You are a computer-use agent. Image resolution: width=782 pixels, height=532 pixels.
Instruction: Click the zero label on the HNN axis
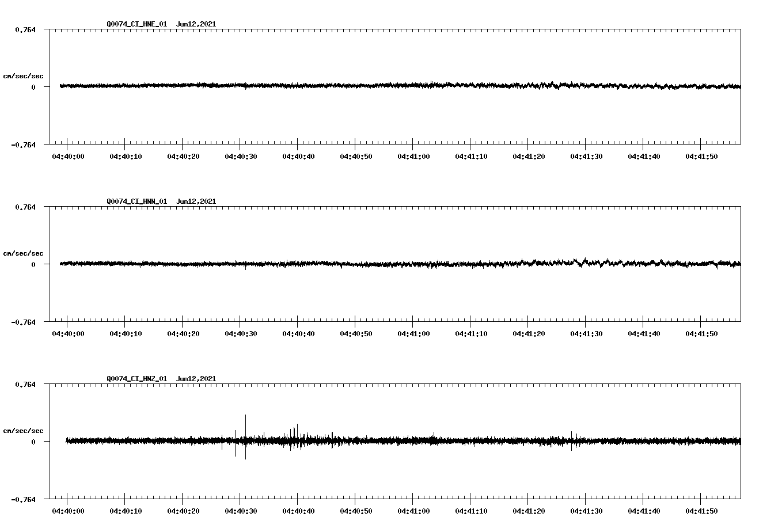33,264
